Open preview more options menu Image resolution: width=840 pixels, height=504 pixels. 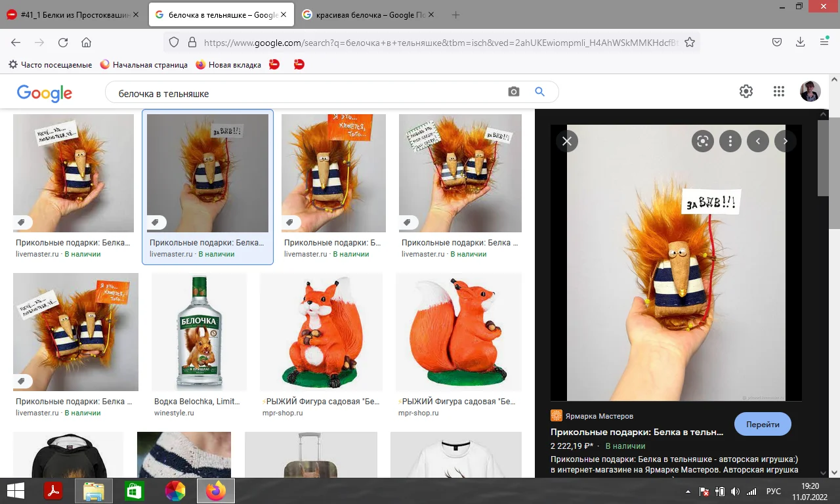tap(730, 141)
